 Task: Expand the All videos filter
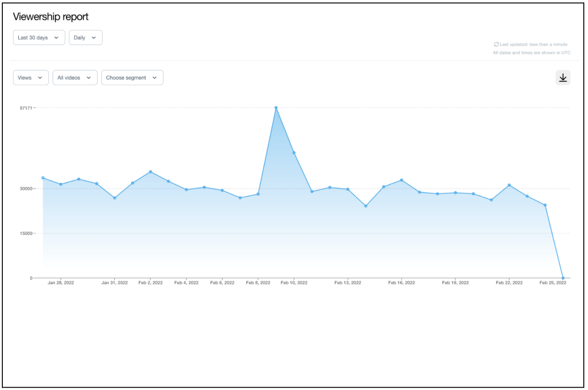75,78
